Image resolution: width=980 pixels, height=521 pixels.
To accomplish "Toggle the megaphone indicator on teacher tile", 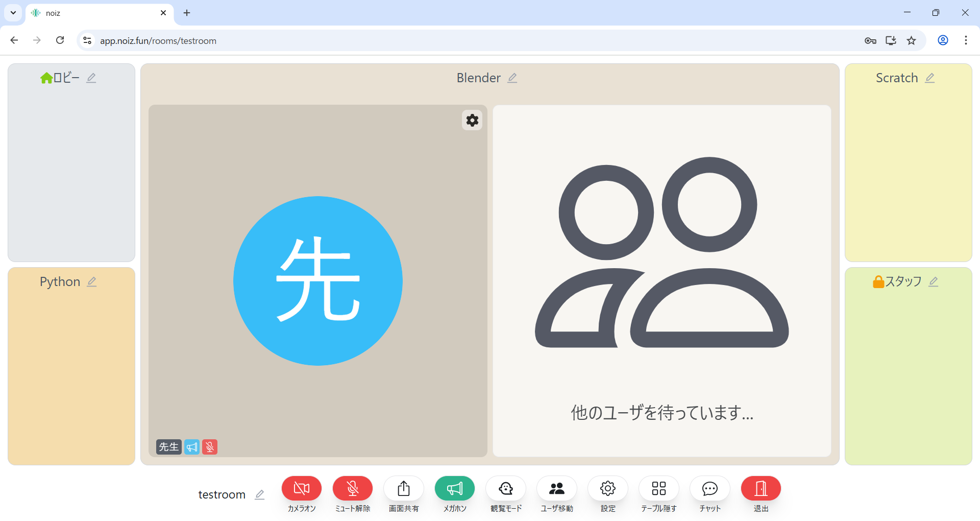I will (x=192, y=446).
